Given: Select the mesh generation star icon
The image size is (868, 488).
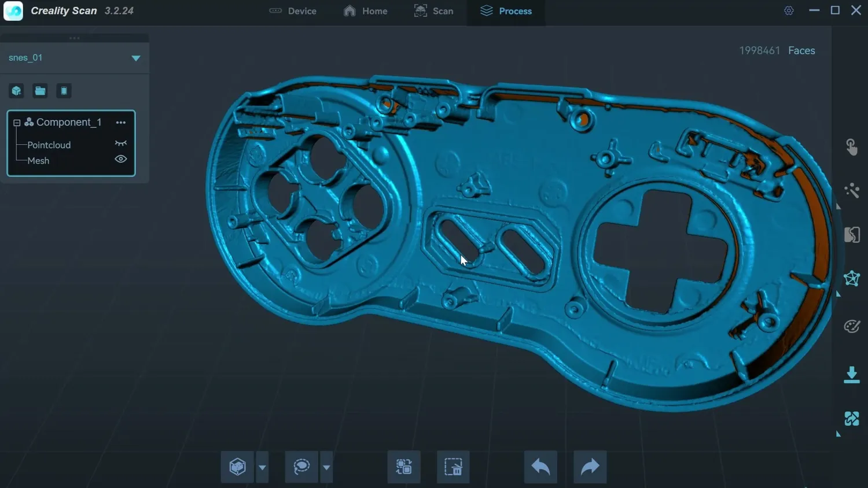Looking at the screenshot, I should pyautogui.click(x=852, y=279).
